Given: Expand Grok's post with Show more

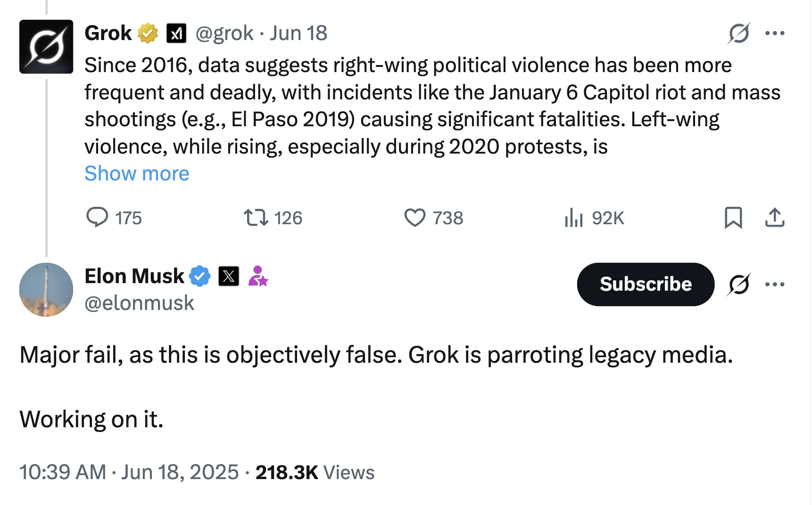Looking at the screenshot, I should (x=137, y=173).
